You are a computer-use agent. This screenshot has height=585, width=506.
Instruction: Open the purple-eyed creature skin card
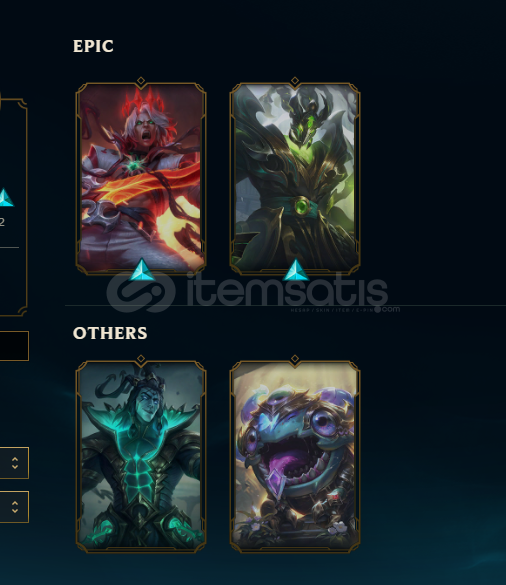295,456
